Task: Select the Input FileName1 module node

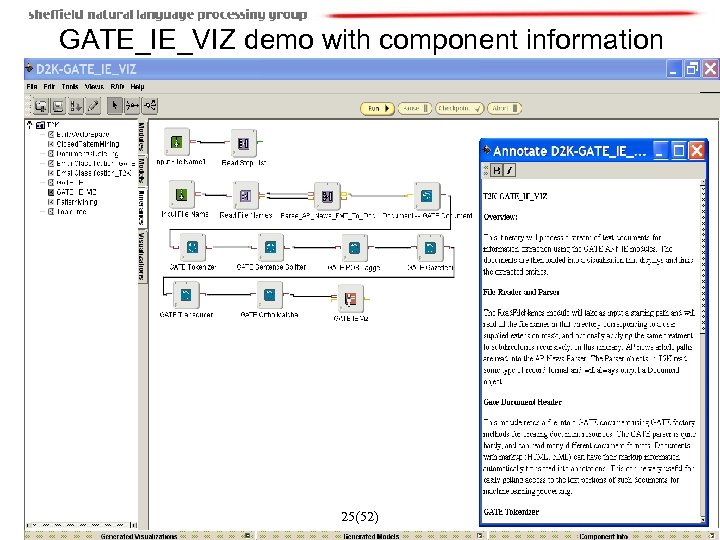Action: click(177, 142)
